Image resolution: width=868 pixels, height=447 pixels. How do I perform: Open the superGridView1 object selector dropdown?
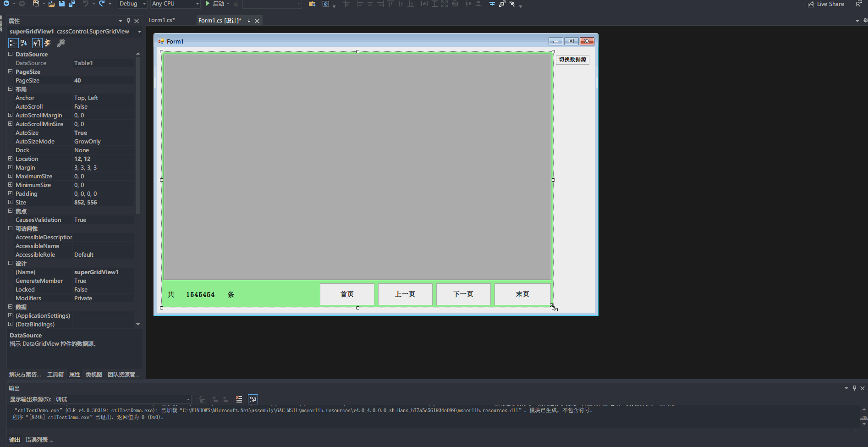pyautogui.click(x=139, y=32)
